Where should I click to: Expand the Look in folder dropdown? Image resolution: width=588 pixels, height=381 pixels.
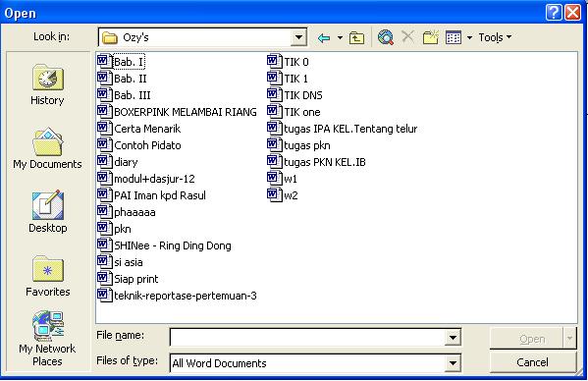point(298,37)
